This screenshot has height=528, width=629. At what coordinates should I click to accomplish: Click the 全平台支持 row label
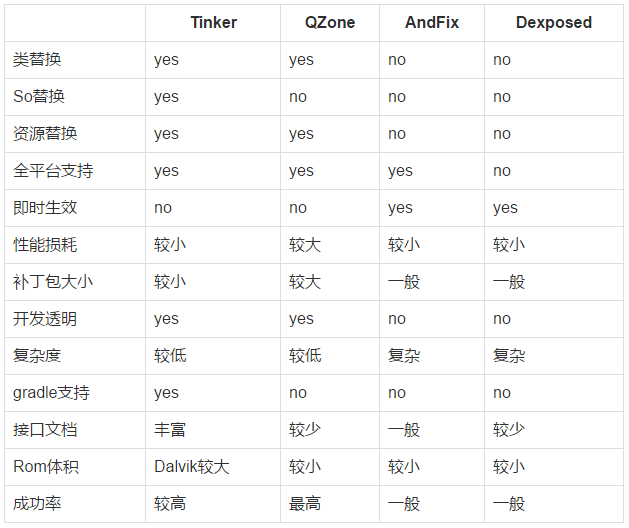pyautogui.click(x=53, y=171)
